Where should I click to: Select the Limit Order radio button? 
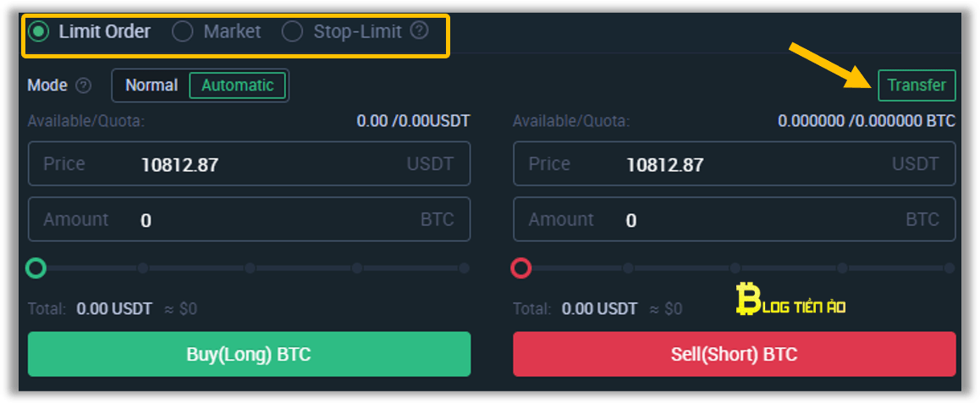pyautogui.click(x=39, y=31)
